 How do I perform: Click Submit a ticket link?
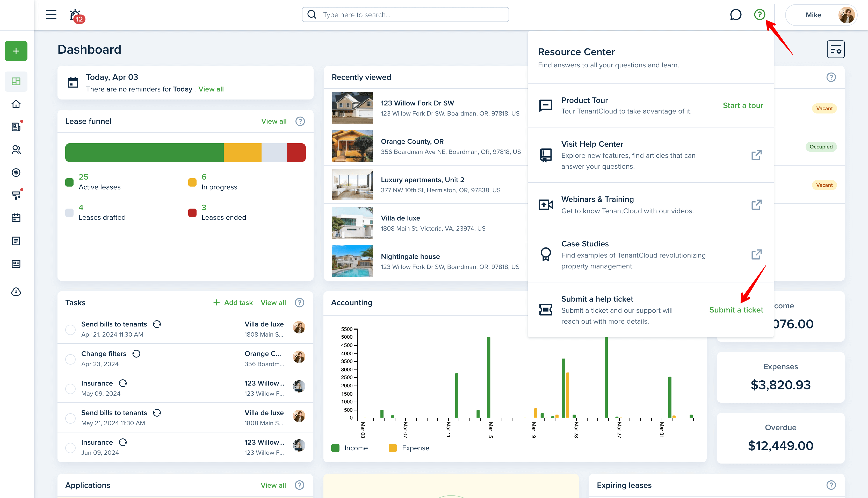click(736, 310)
